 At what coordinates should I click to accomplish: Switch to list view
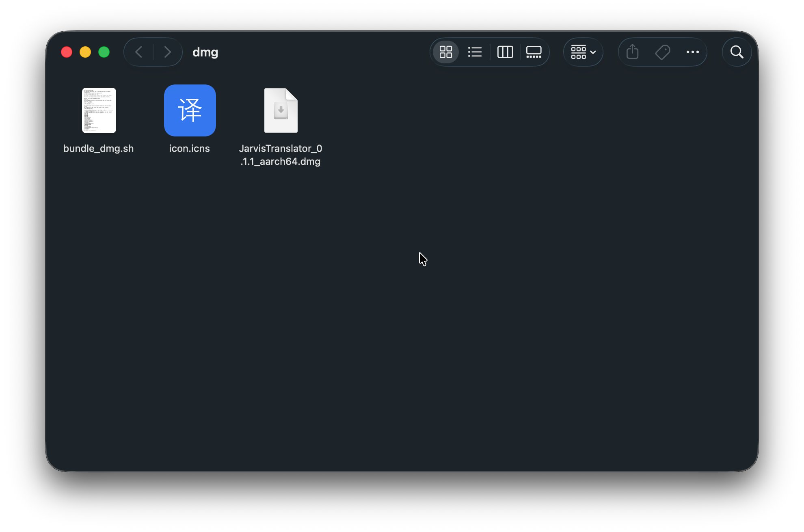pyautogui.click(x=474, y=52)
